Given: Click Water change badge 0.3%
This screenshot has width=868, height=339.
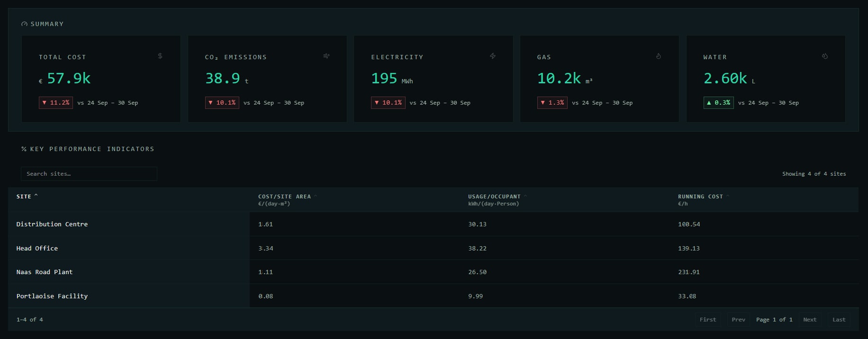Looking at the screenshot, I should click(719, 103).
